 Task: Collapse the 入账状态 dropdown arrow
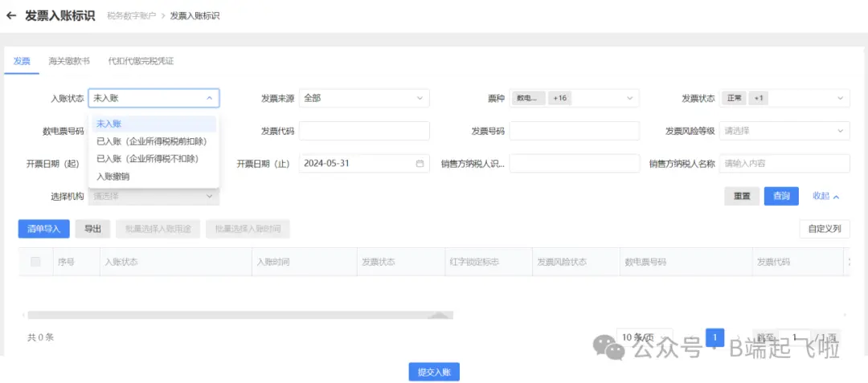(x=210, y=99)
